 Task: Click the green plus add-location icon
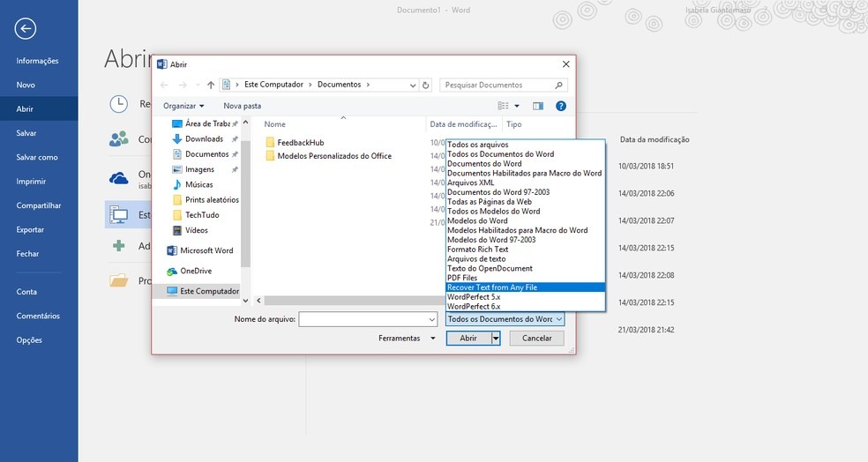[x=118, y=246]
